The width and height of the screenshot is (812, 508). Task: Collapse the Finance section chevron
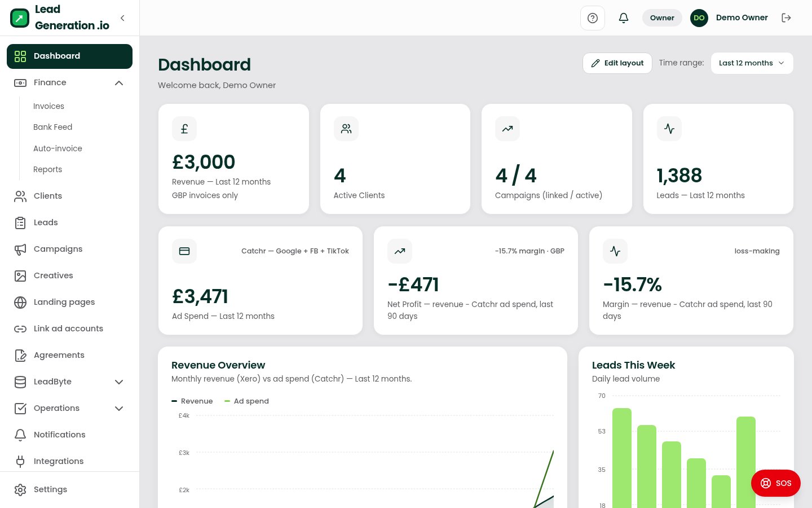pos(119,83)
